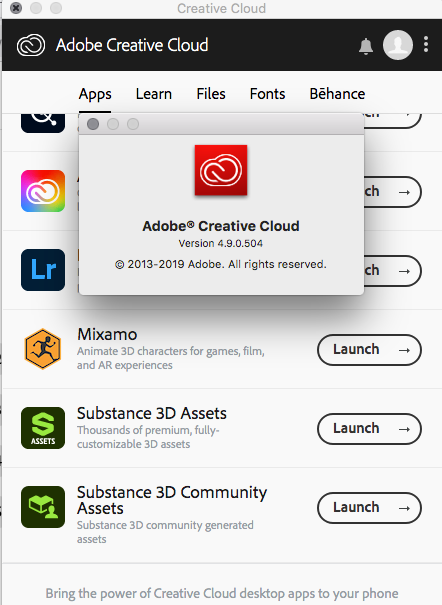442x605 pixels.
Task: Open the Fonts tab
Action: pos(267,94)
